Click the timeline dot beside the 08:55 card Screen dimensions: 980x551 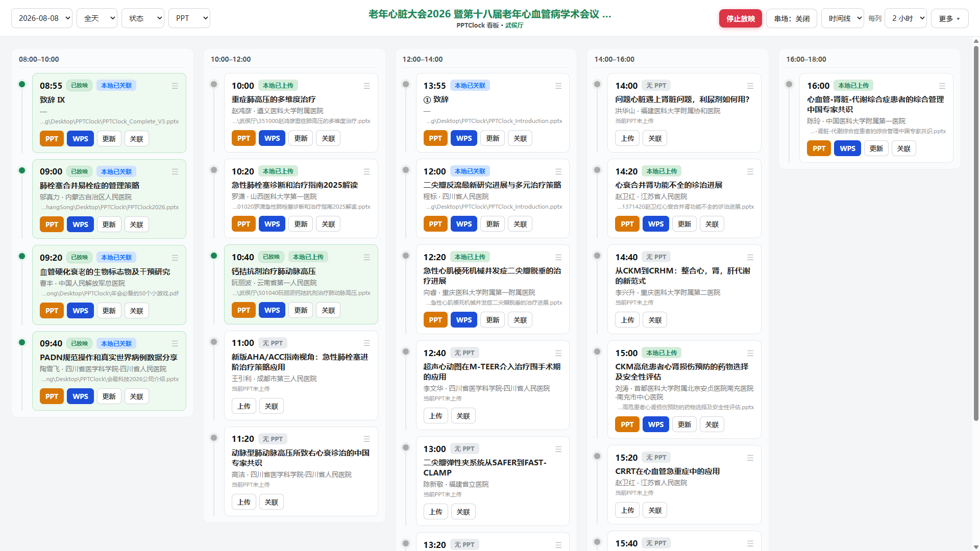point(22,84)
